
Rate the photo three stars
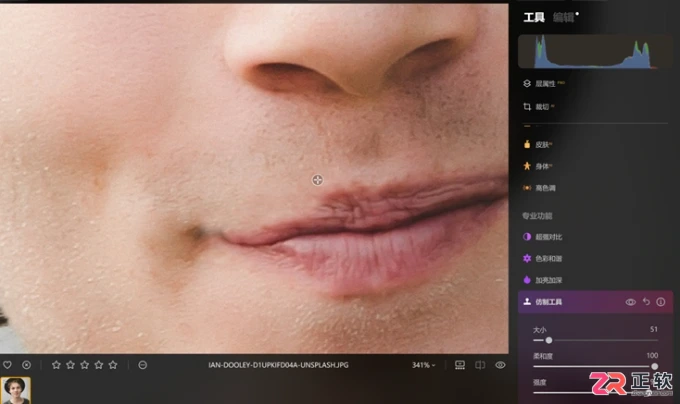(x=85, y=365)
